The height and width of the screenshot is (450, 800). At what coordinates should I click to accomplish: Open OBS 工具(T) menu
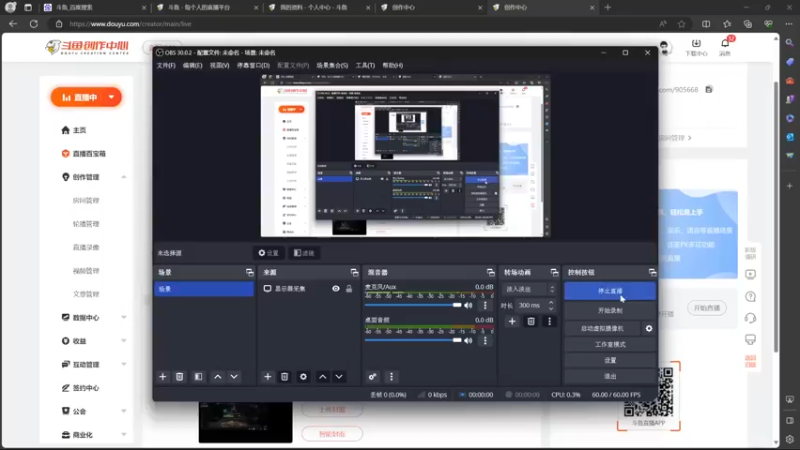coord(365,65)
